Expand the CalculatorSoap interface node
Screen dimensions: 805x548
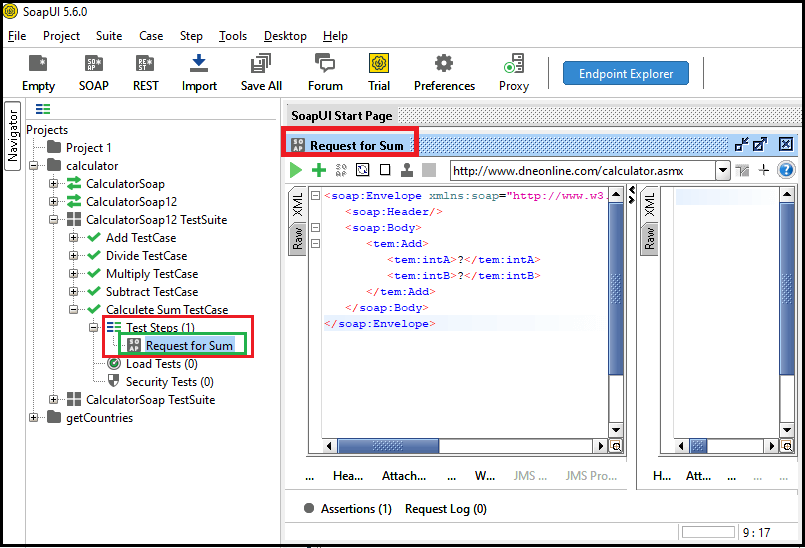53,183
